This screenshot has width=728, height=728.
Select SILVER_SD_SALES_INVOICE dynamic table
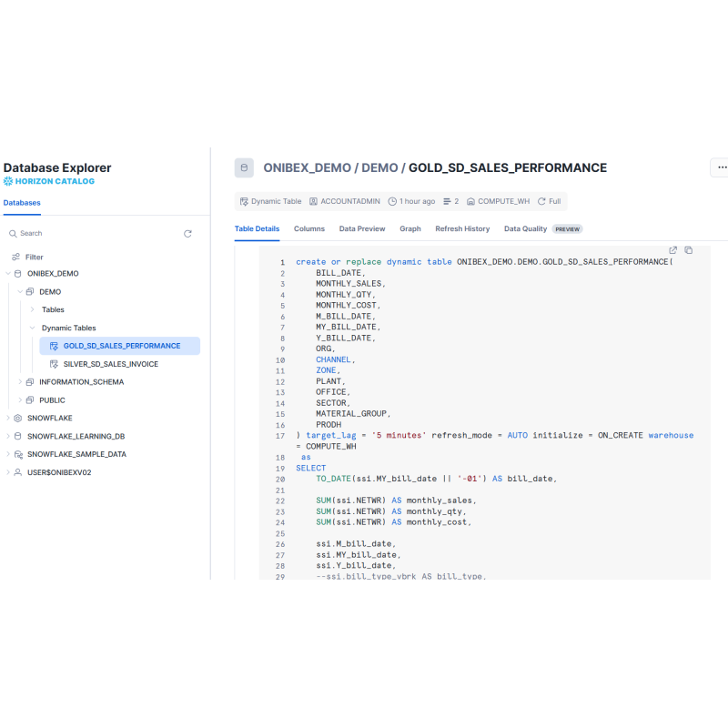point(110,364)
